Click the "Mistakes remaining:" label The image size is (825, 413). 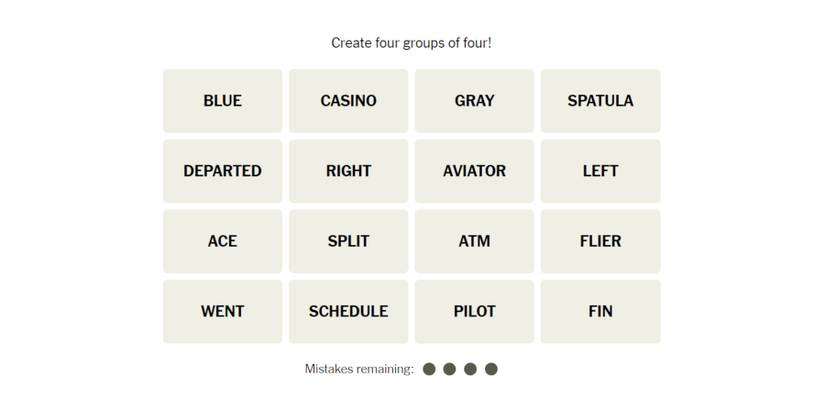tap(359, 369)
